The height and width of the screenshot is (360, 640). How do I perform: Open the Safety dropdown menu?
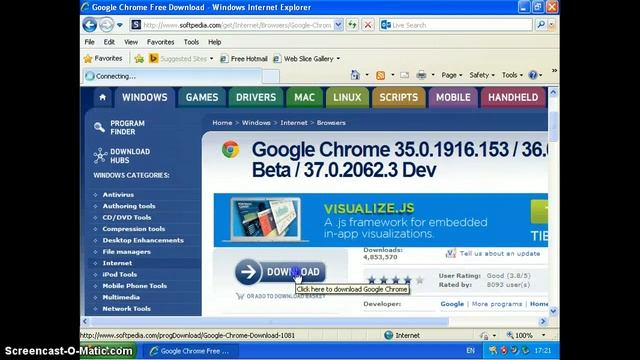pyautogui.click(x=482, y=75)
